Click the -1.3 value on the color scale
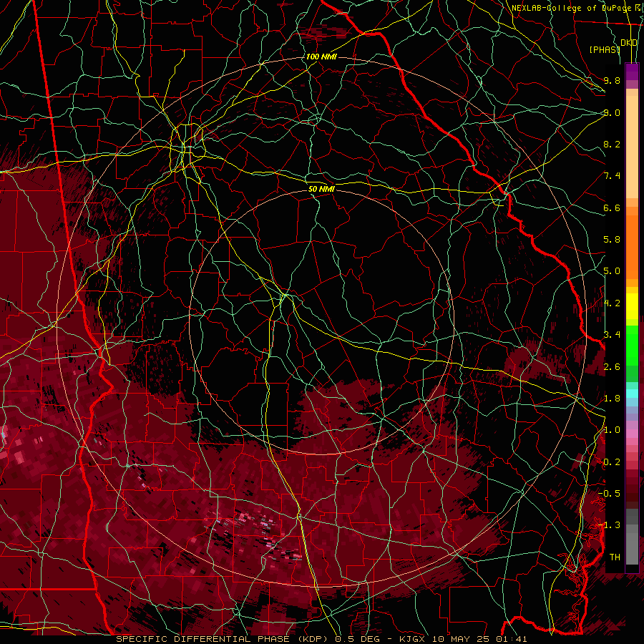This screenshot has width=644, height=644. click(609, 525)
